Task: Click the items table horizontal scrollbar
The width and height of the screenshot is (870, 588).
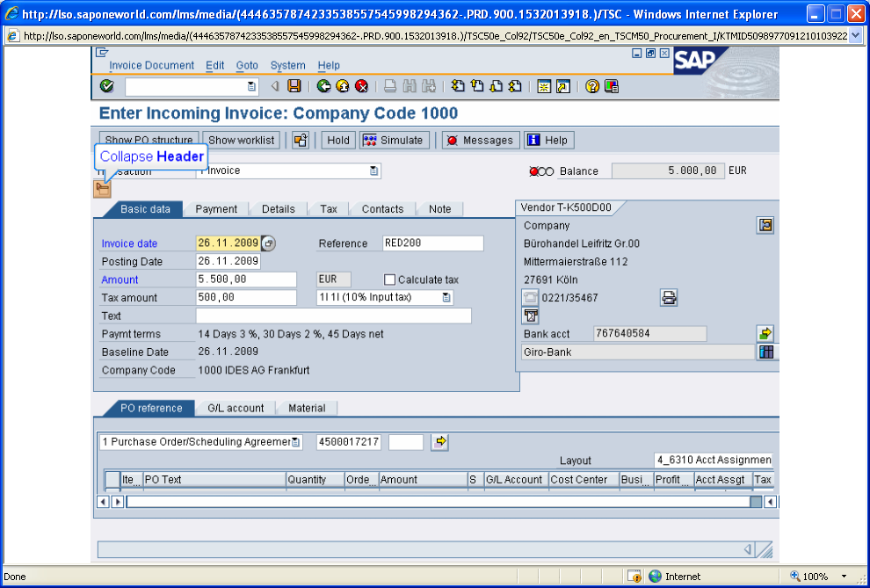Action: pyautogui.click(x=438, y=502)
